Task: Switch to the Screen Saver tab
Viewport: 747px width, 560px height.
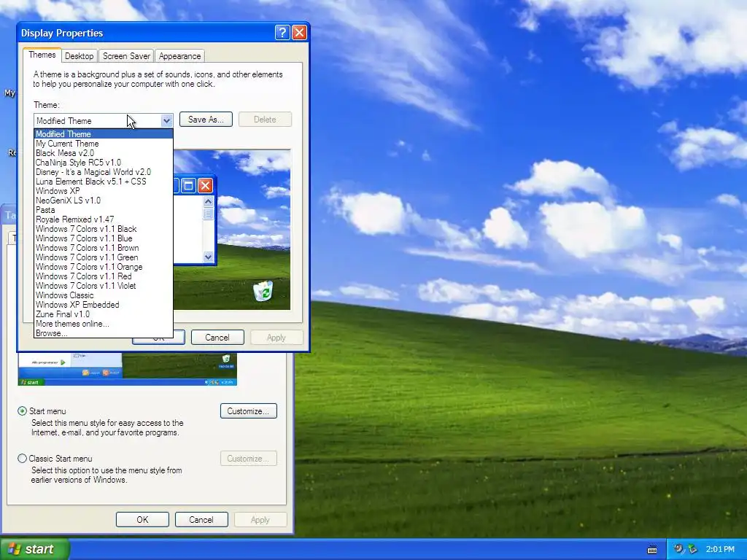Action: tap(126, 55)
